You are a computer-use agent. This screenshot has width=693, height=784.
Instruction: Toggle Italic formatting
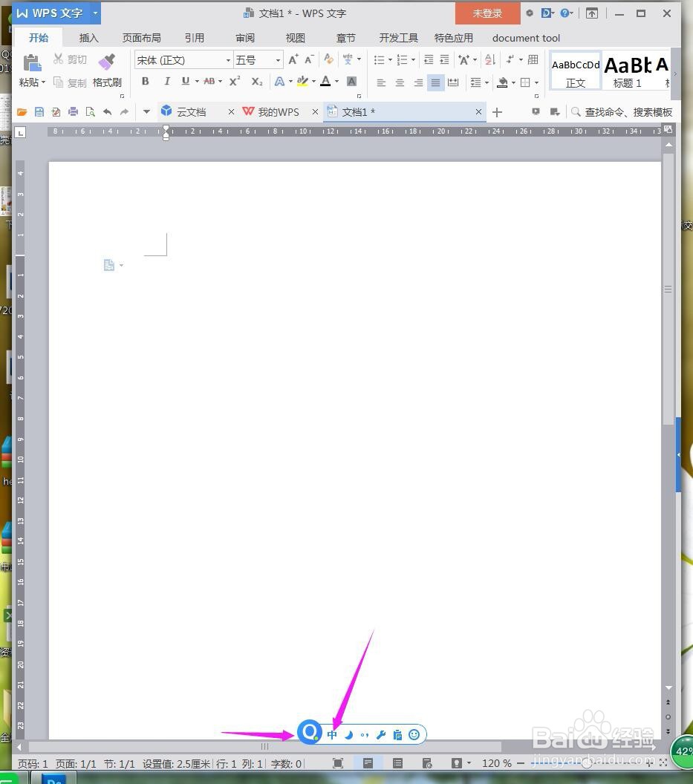(166, 82)
